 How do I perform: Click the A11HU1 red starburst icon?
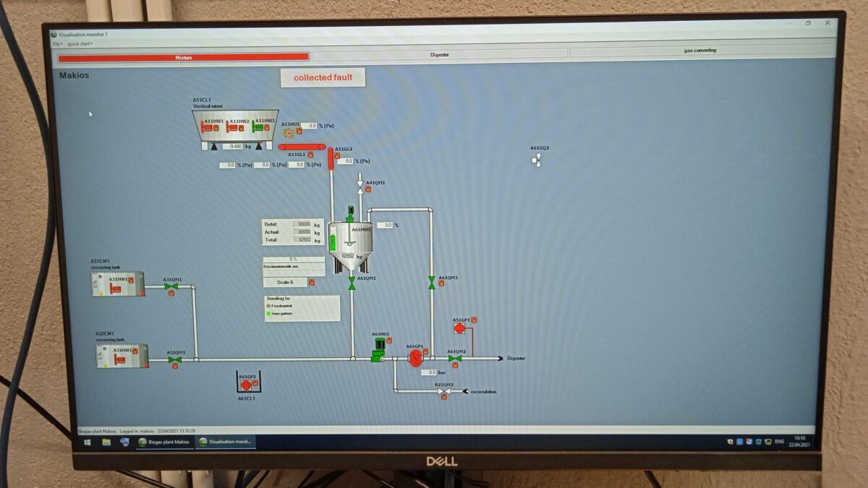pos(289,134)
